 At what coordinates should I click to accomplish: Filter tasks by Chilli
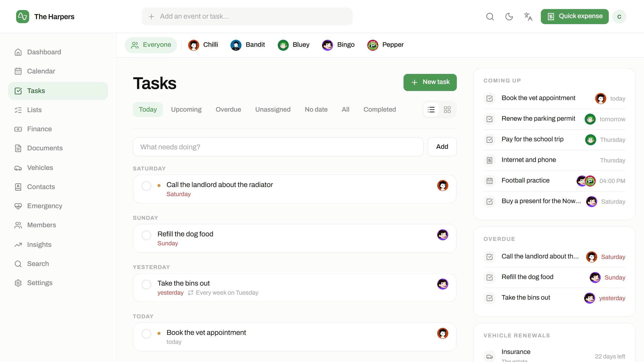(x=203, y=45)
